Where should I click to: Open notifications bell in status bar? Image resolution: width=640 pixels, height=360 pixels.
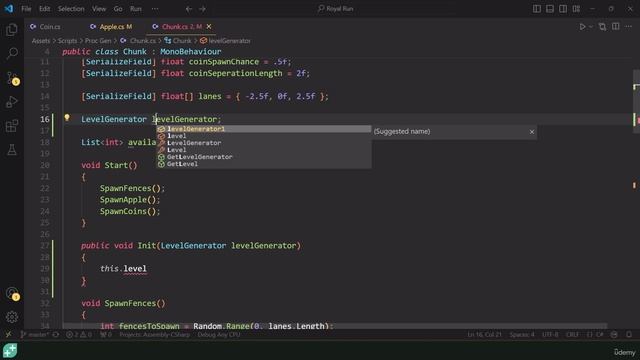click(629, 335)
